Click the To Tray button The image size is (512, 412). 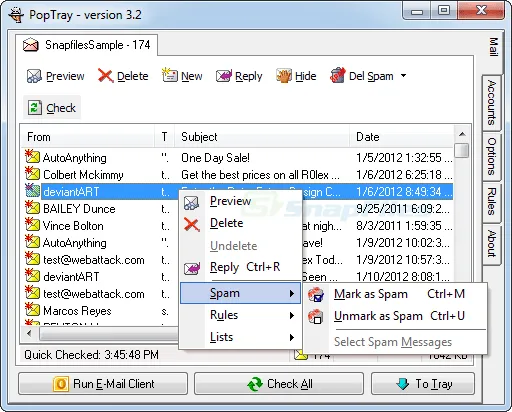pyautogui.click(x=423, y=384)
